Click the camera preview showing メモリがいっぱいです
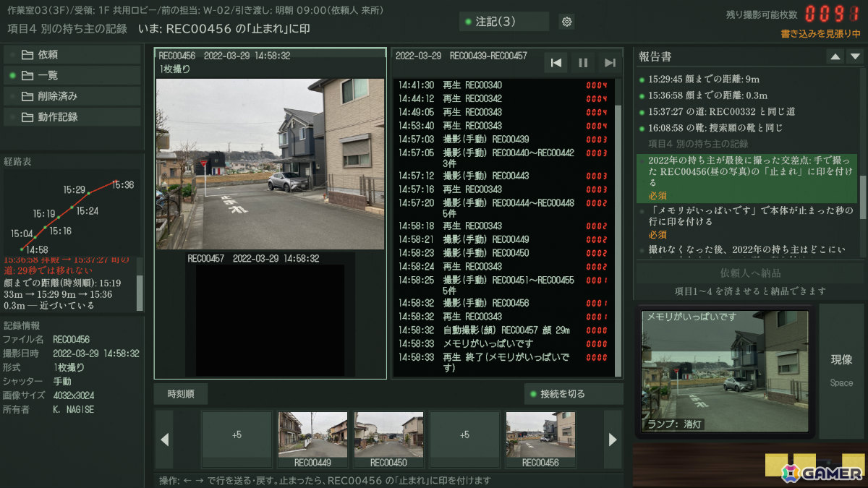Image resolution: width=868 pixels, height=488 pixels. (725, 371)
